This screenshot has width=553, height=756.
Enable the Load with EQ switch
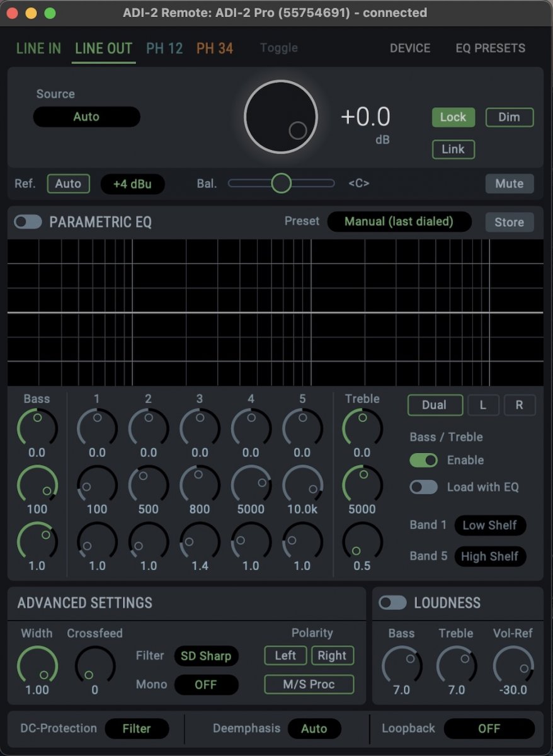423,487
